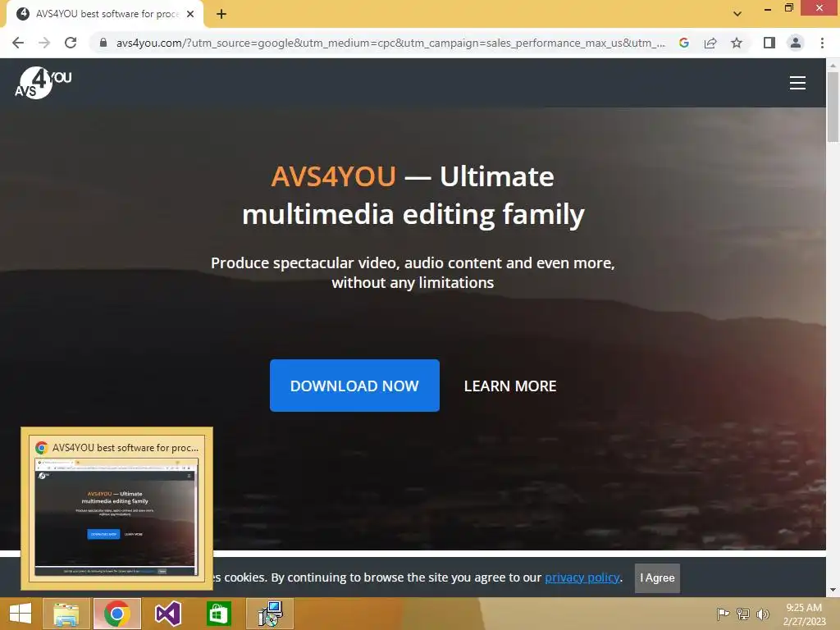
Task: Click the AVS4YOU preview title text
Action: click(126, 448)
